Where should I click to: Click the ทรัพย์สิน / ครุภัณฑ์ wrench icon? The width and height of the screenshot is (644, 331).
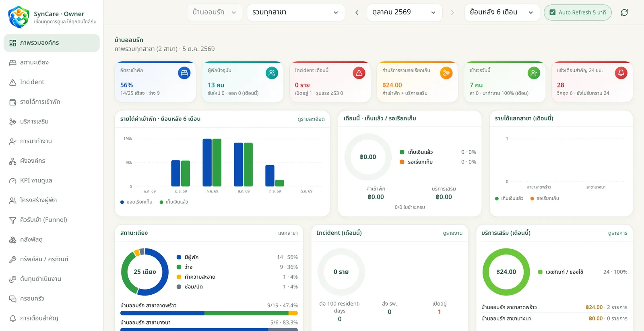click(13, 259)
